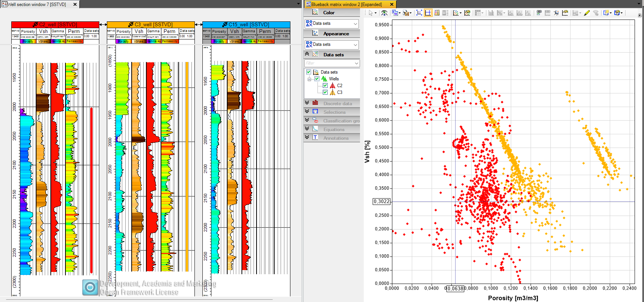The image size is (644, 302).
Task: Select the arrow pointer tool in crossplot toolbar
Action: coord(371,13)
